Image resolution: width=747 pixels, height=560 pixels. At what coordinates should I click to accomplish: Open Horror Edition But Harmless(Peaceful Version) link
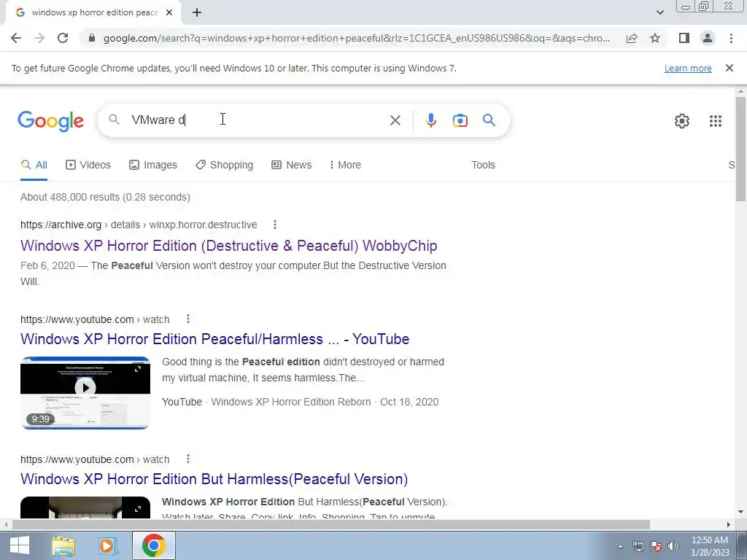(x=214, y=479)
